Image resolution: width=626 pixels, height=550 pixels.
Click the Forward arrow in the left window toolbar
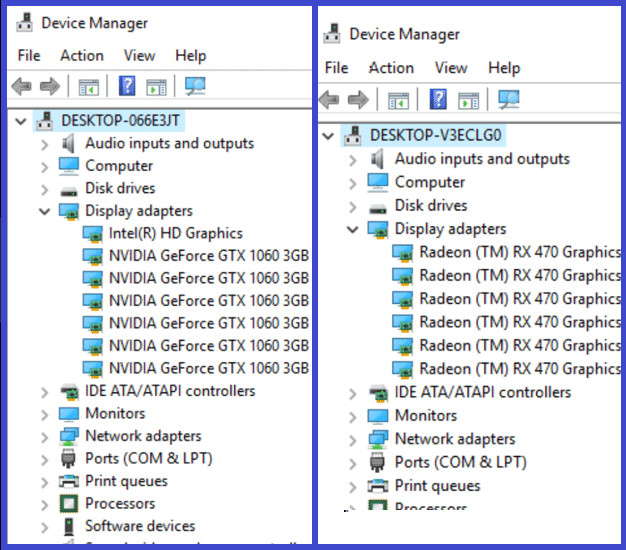click(x=49, y=86)
